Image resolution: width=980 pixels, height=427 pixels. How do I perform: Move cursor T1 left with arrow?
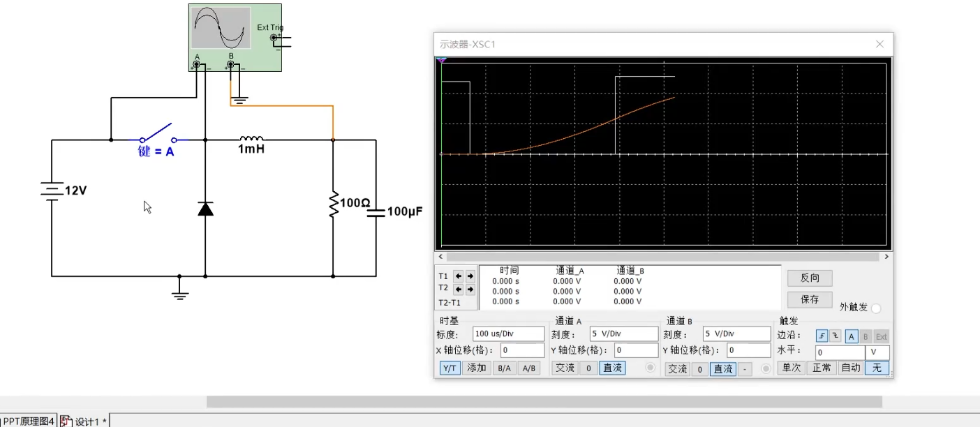click(459, 276)
